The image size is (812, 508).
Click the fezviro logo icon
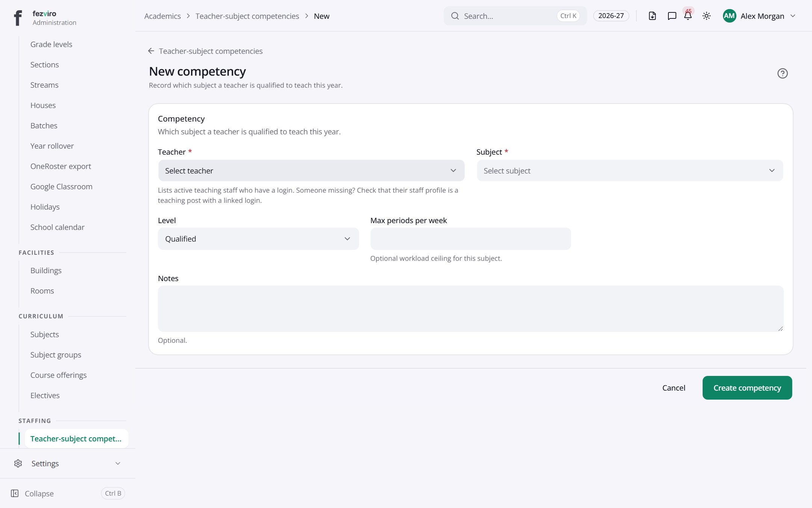point(18,18)
